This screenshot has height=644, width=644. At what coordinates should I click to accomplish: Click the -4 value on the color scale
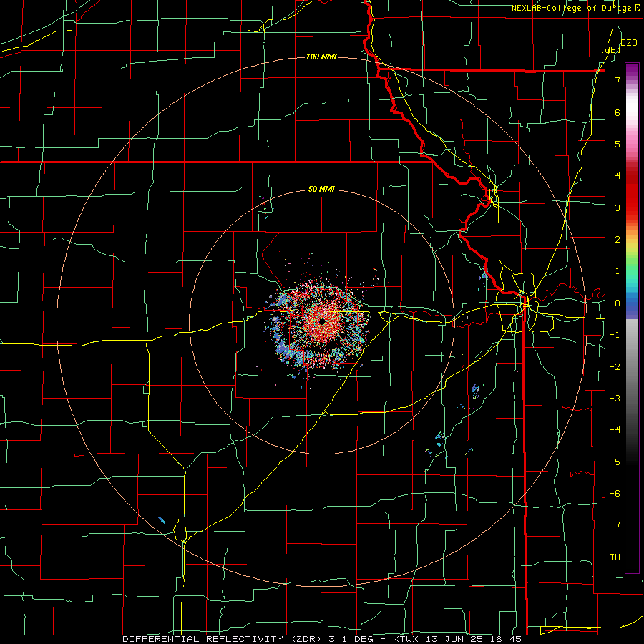(615, 430)
